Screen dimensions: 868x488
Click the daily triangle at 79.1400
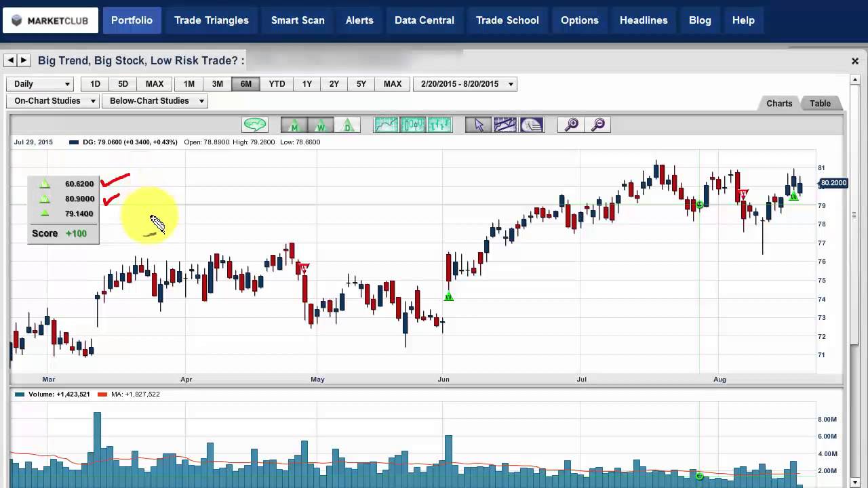(45, 213)
